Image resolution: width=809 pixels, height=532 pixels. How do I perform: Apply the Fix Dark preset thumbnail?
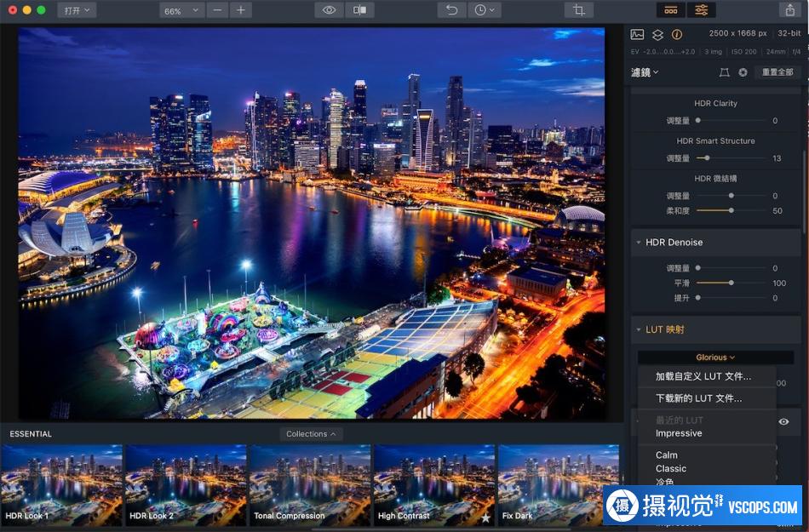point(559,485)
